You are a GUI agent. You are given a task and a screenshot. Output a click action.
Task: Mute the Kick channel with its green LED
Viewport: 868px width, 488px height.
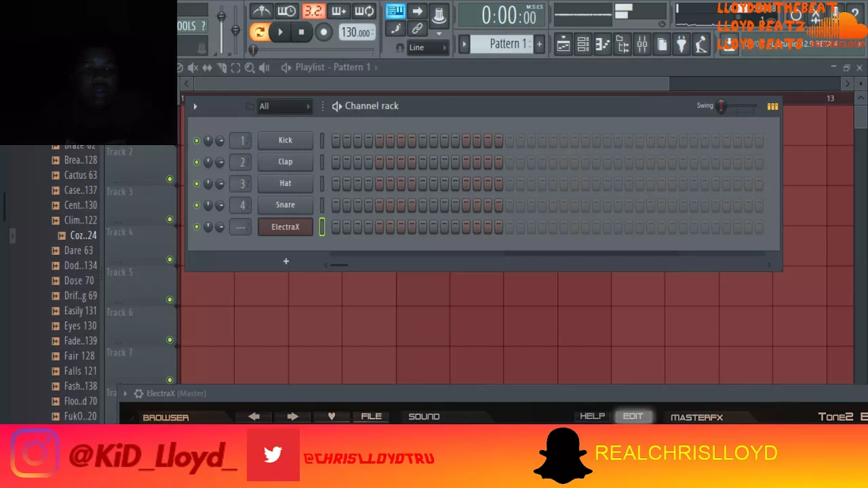tap(197, 141)
